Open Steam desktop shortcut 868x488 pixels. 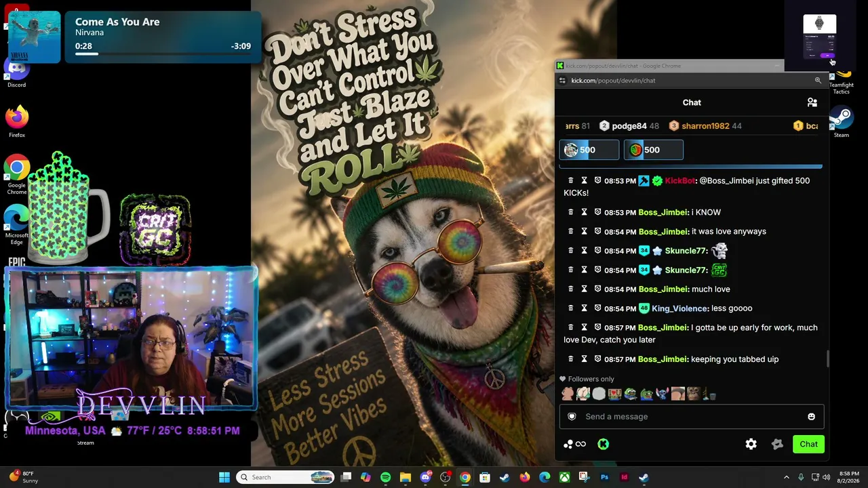click(842, 122)
